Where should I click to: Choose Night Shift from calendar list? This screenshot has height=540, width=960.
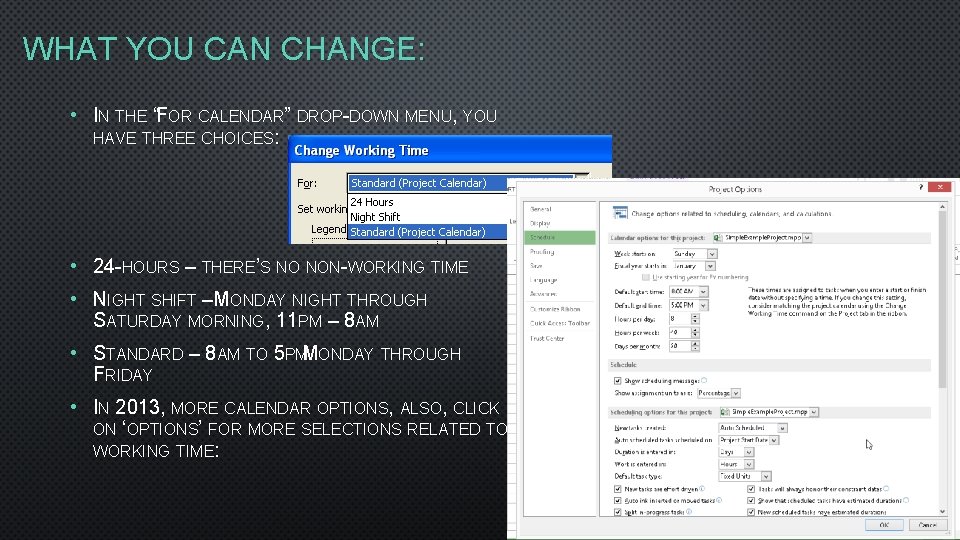click(x=427, y=217)
